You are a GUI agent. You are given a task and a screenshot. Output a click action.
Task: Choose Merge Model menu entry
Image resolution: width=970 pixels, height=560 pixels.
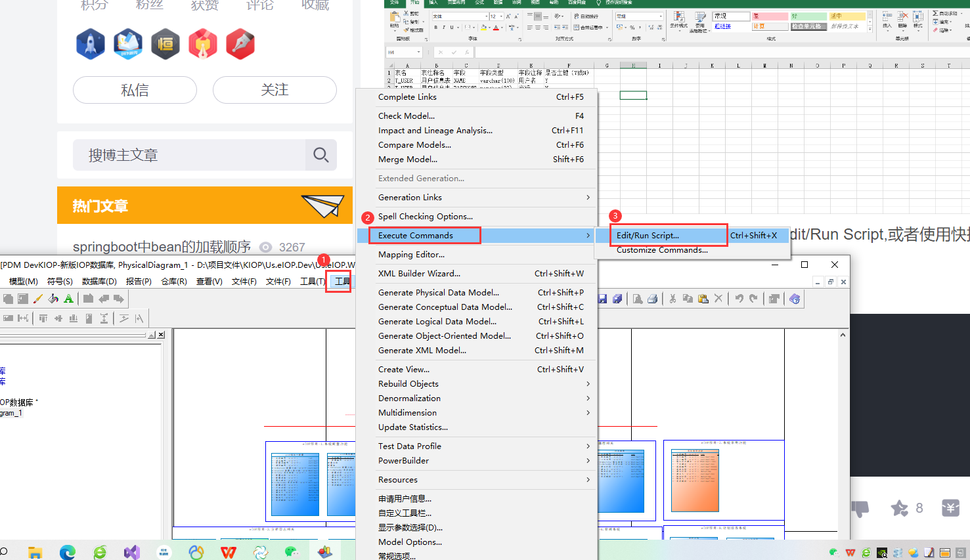(408, 159)
